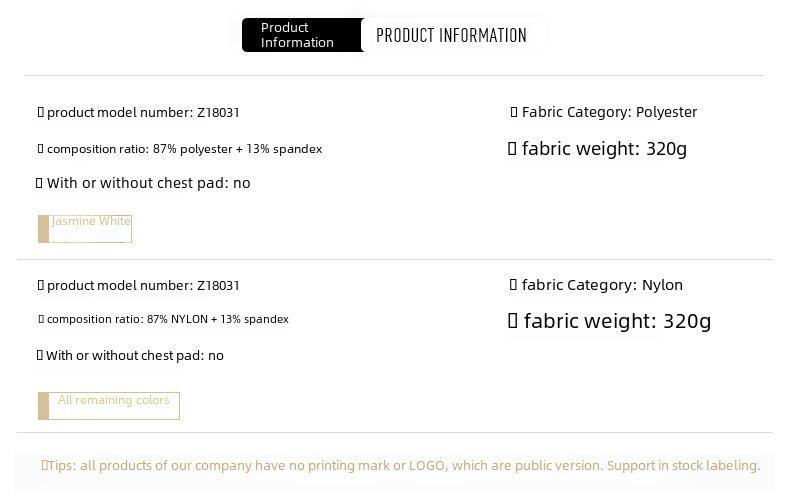Click the black Product Information badge
This screenshot has width=790, height=497.
click(302, 35)
